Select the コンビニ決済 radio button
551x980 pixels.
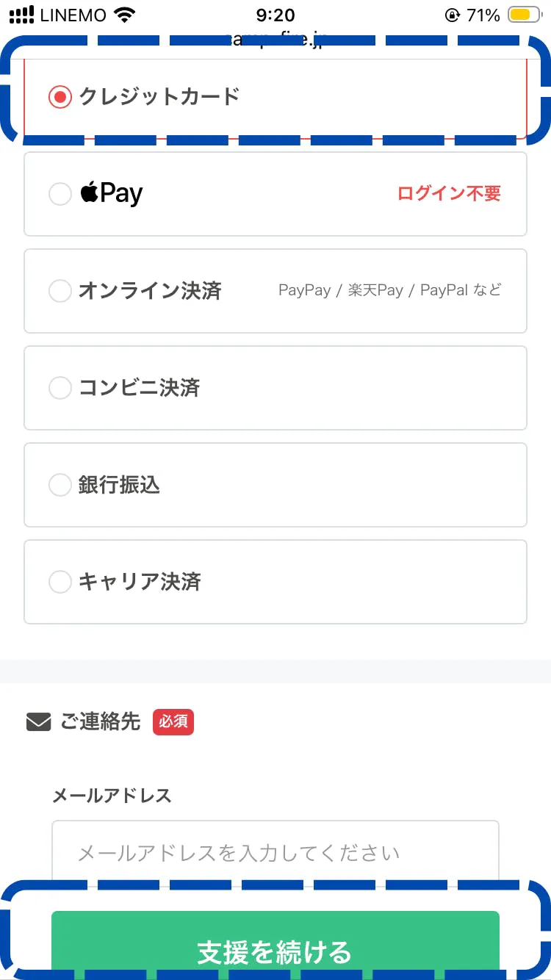click(x=60, y=388)
